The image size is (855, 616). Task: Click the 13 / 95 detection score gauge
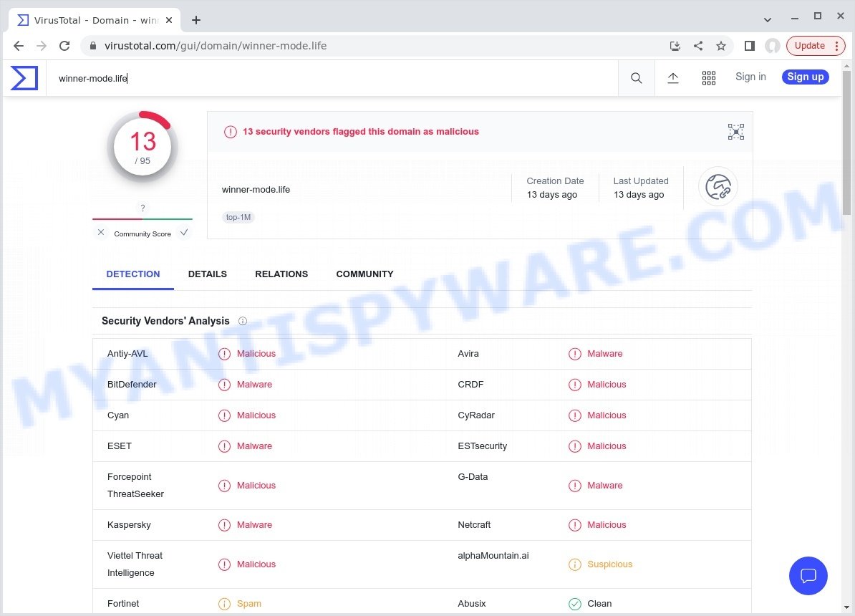(x=142, y=147)
